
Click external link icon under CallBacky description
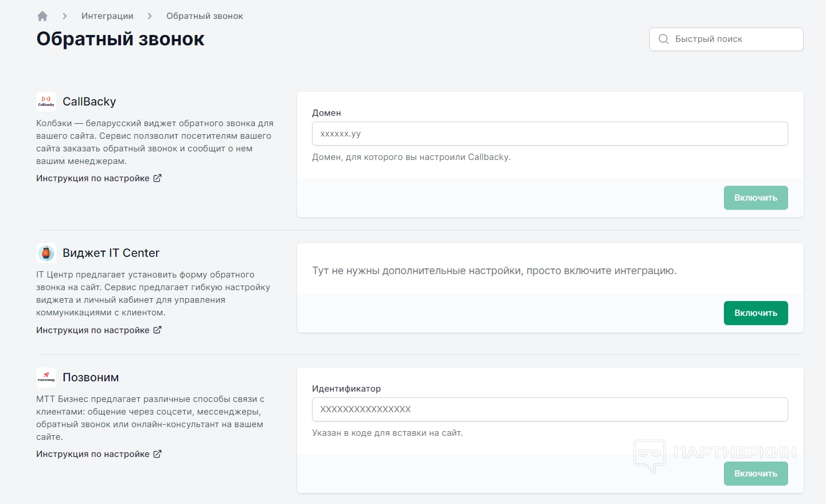click(158, 178)
